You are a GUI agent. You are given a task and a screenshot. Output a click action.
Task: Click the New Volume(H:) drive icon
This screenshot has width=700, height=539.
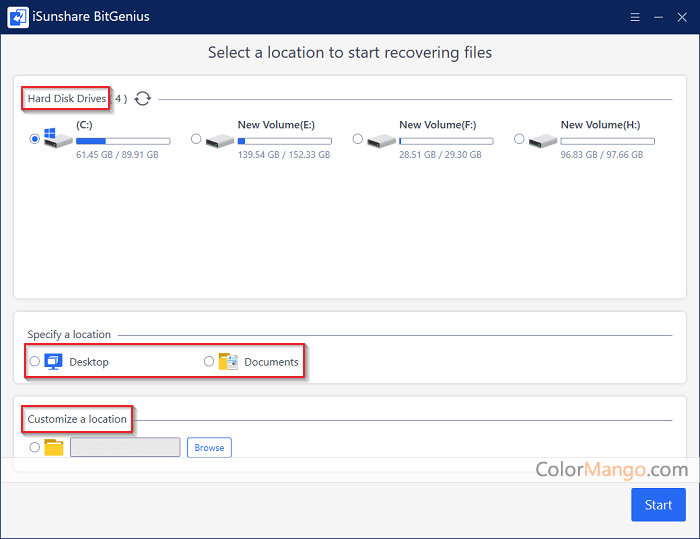(543, 141)
